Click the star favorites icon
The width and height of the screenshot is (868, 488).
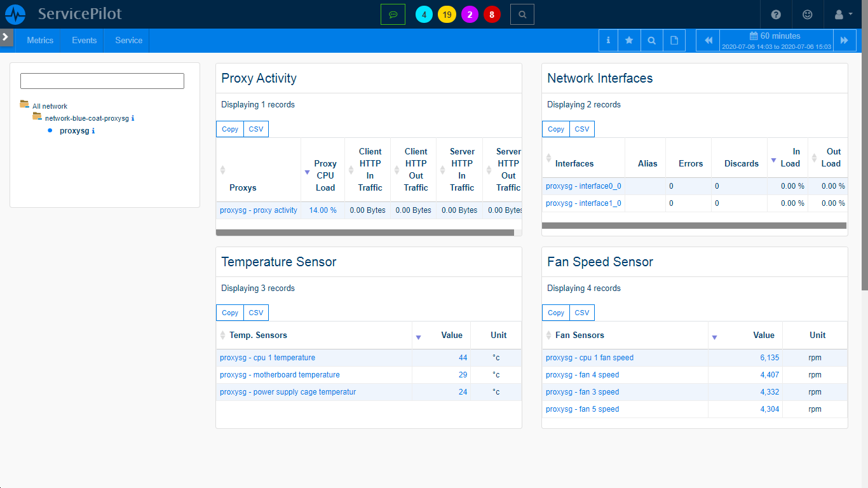point(629,40)
